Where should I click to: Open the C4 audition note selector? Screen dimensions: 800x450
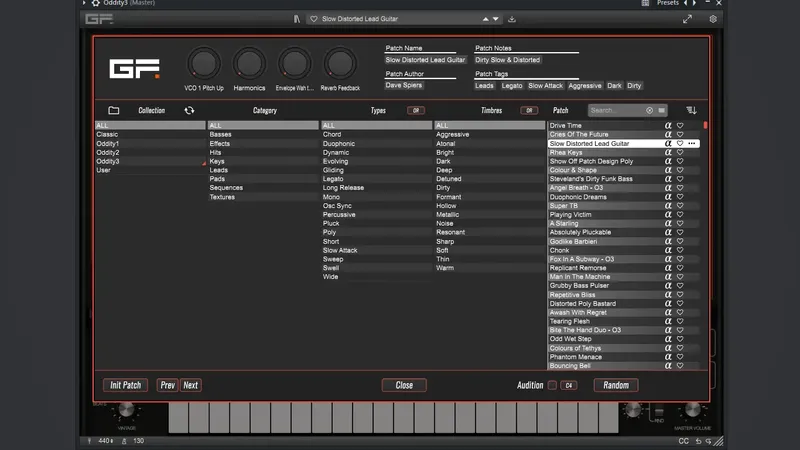569,385
